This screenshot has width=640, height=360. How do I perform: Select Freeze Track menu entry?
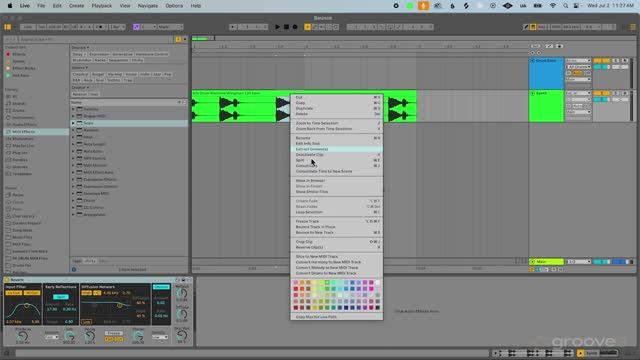point(337,221)
